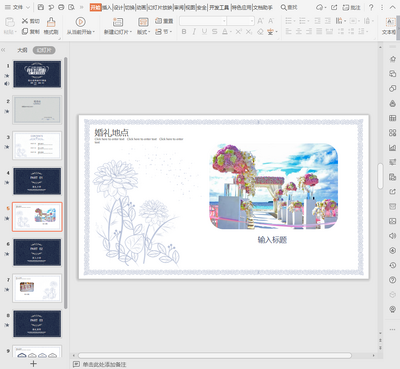Click the cloud sync icon in title bar

pyautogui.click(x=320, y=7)
